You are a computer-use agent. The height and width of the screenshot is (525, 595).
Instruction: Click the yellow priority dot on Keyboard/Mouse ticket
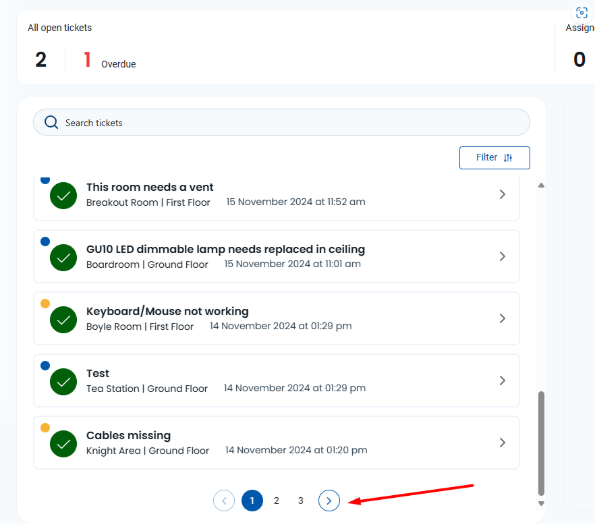click(45, 303)
